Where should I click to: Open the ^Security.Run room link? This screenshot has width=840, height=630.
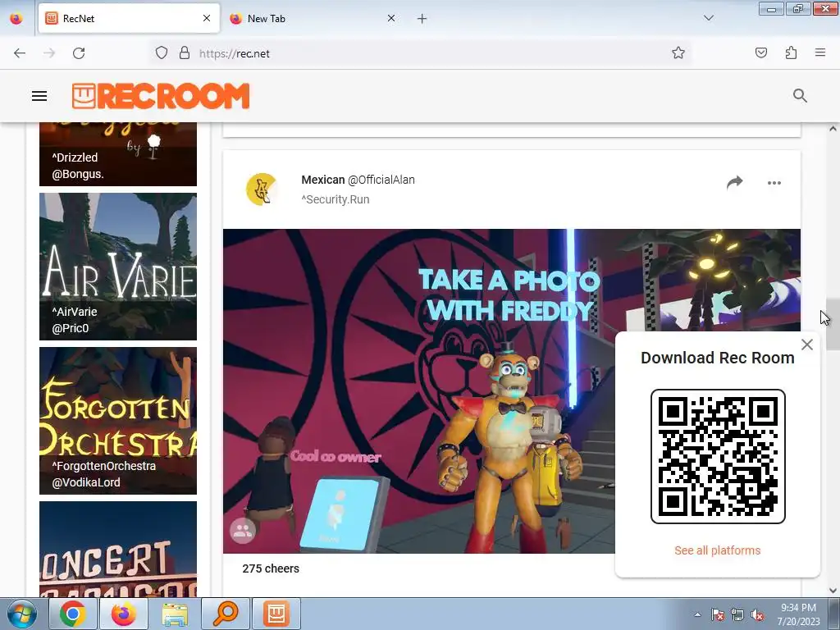pos(336,199)
